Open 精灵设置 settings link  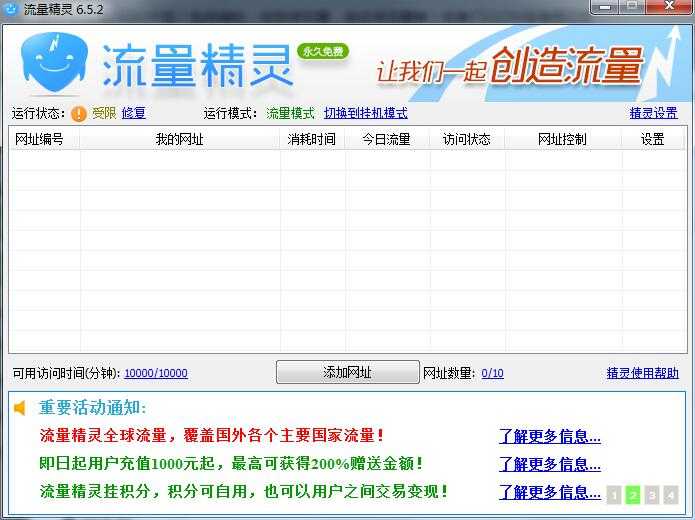[653, 113]
